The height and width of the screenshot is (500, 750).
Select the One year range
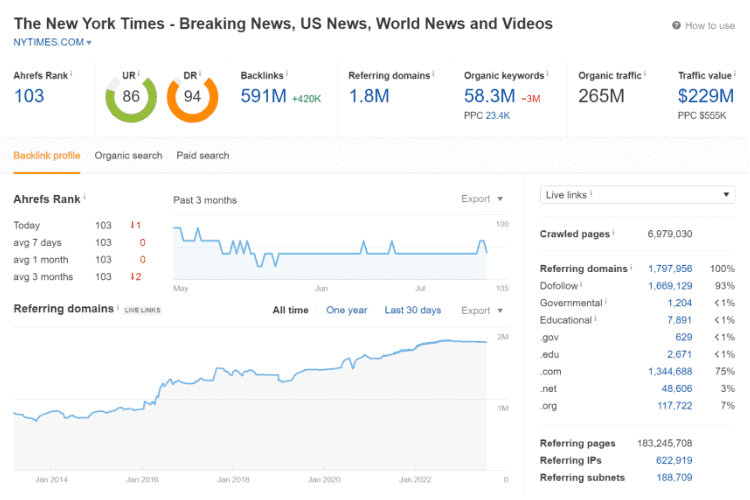pos(347,310)
